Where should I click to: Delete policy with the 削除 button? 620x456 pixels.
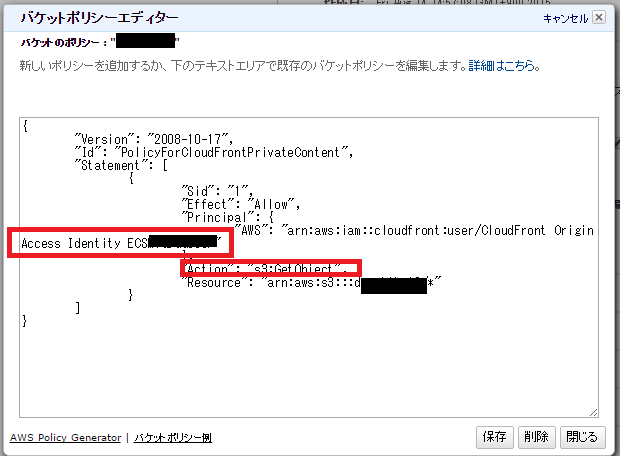click(x=537, y=437)
